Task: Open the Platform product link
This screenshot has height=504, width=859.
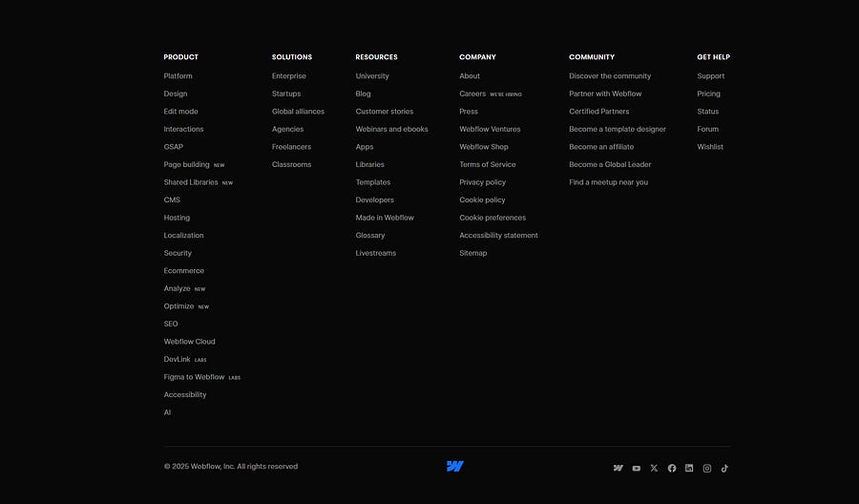Action: 178,76
